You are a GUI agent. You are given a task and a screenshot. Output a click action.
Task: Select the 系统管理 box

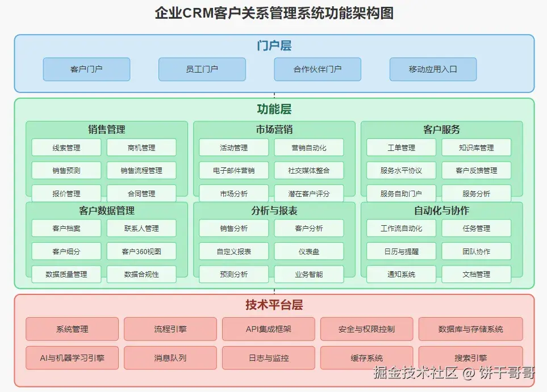click(x=72, y=329)
